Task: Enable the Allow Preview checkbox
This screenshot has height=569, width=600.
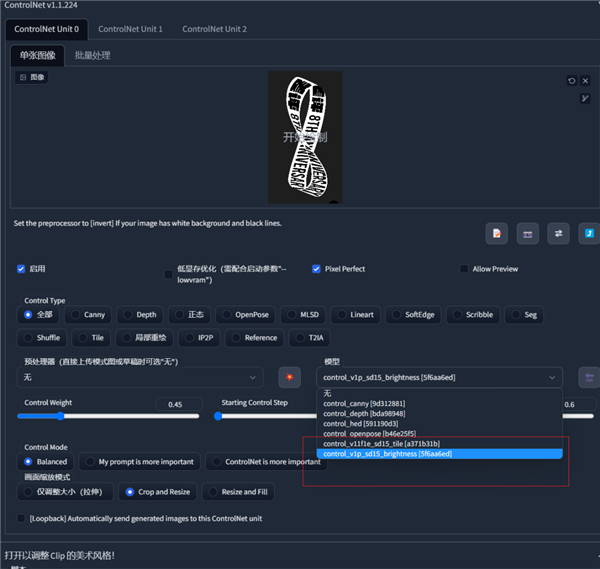Action: pos(464,269)
